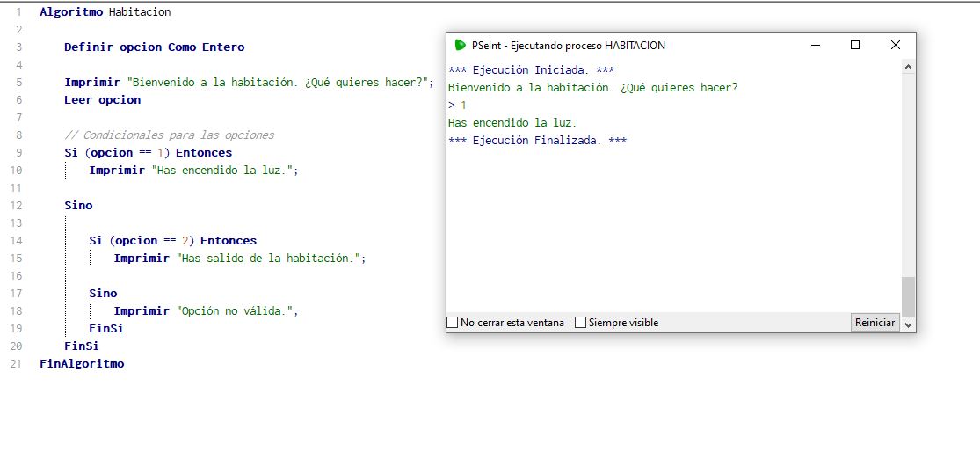Click scroll-down arrow in execution window
Image resolution: width=980 pixels, height=452 pixels.
pos(909,324)
